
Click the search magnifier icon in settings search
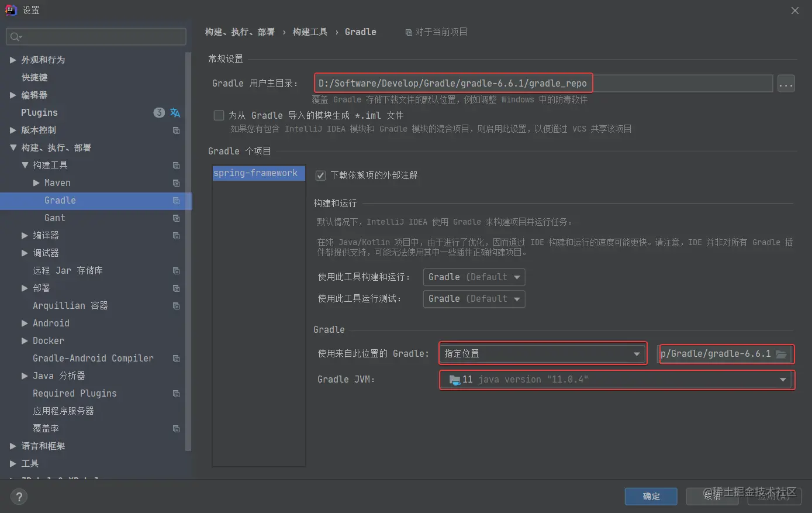pyautogui.click(x=16, y=37)
